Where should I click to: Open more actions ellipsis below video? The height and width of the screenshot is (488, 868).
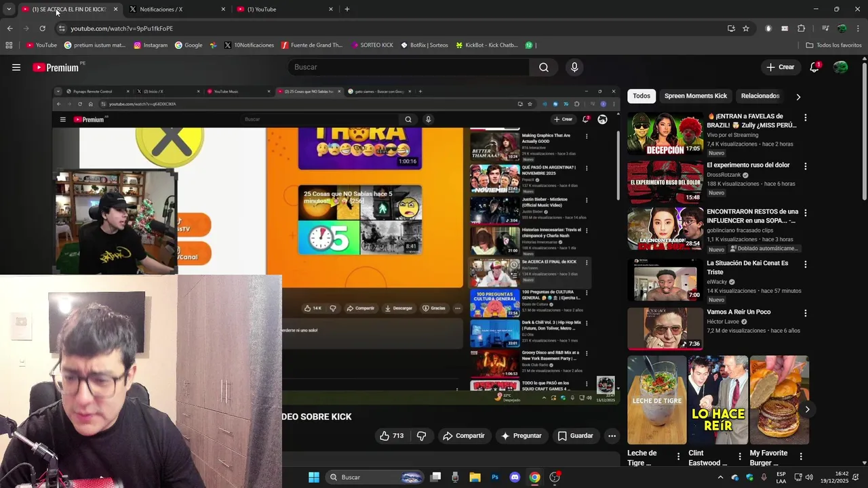[x=612, y=436]
